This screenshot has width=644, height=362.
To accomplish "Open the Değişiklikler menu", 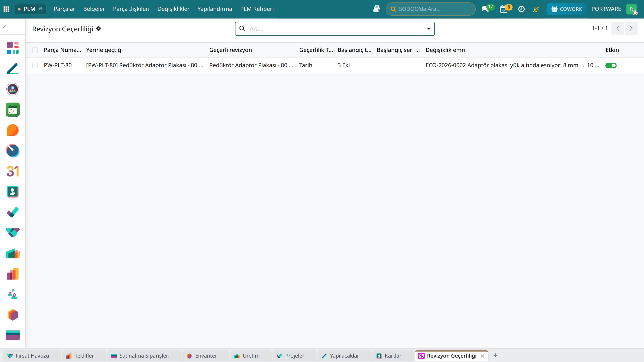I will [x=173, y=9].
